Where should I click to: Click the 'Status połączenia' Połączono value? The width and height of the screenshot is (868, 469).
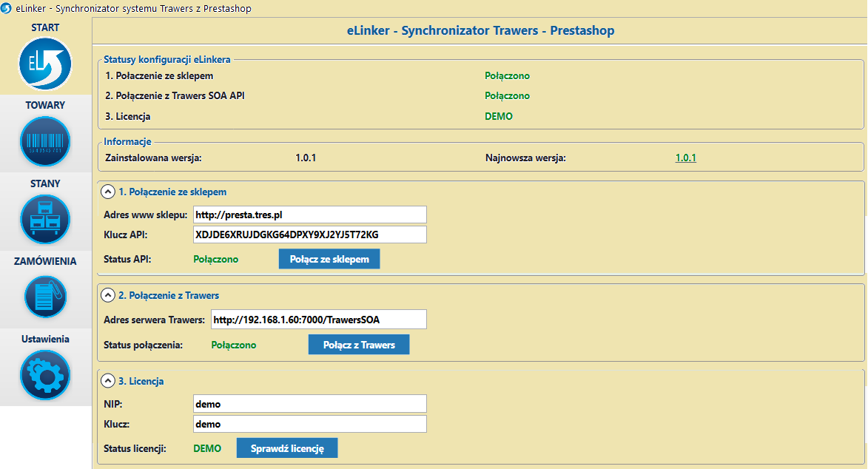[234, 345]
